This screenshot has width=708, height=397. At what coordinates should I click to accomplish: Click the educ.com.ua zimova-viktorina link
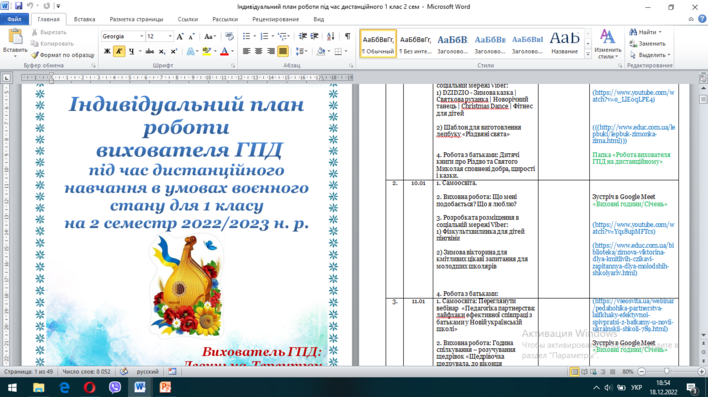[633, 259]
